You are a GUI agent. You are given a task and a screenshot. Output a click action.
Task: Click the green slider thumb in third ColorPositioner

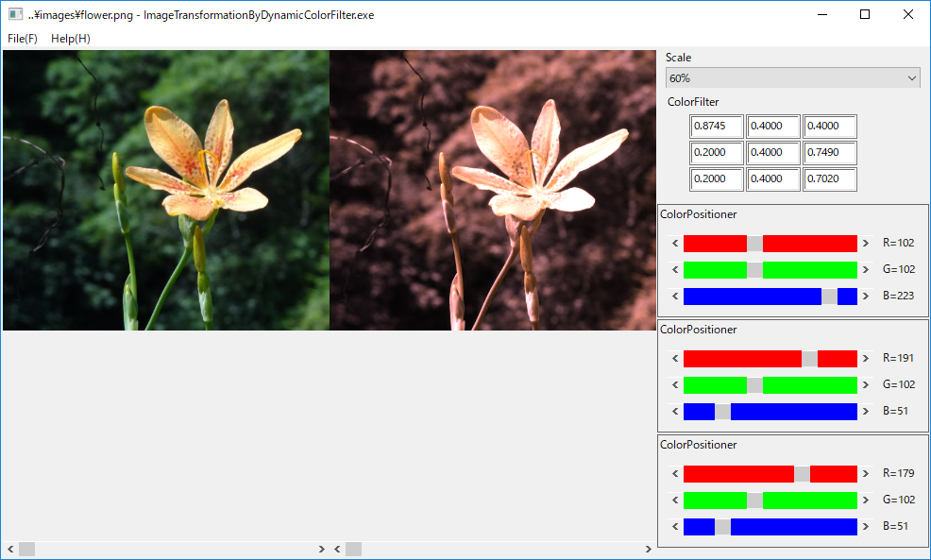click(754, 501)
